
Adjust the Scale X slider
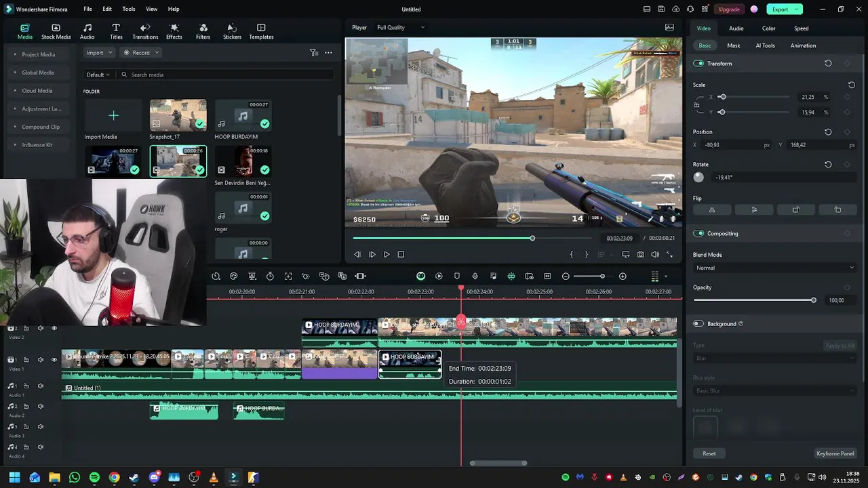click(753, 97)
